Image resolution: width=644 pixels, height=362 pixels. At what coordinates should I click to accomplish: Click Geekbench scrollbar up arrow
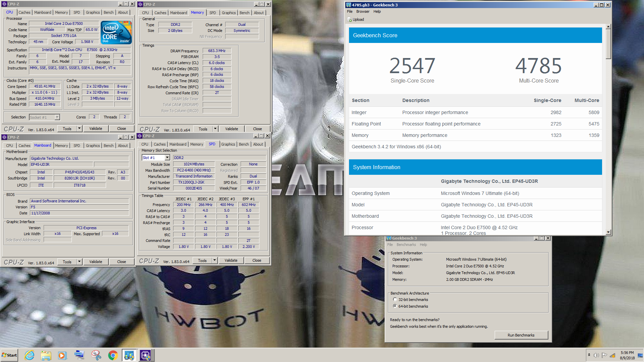pos(608,27)
